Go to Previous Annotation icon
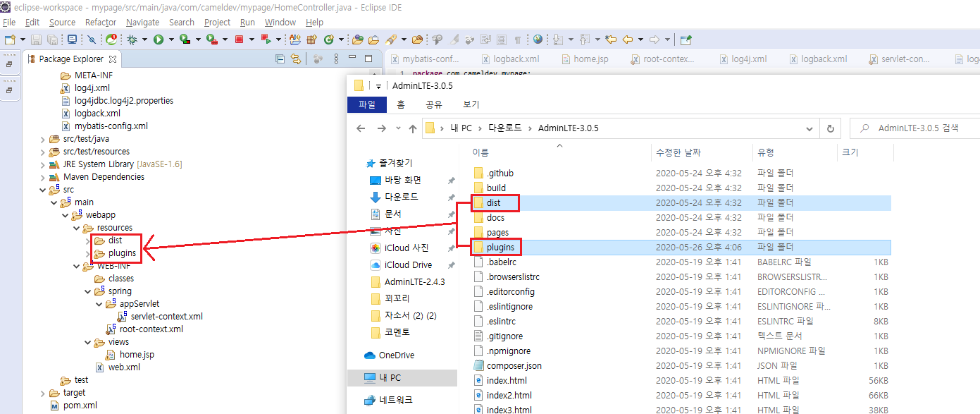Viewport: 980px width, 414px height. [585, 39]
